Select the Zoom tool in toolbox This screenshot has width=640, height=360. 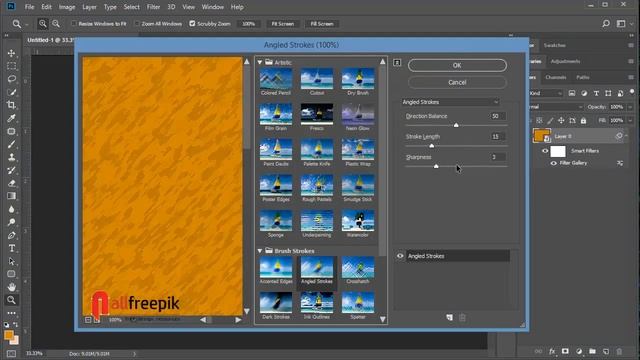pyautogui.click(x=11, y=300)
